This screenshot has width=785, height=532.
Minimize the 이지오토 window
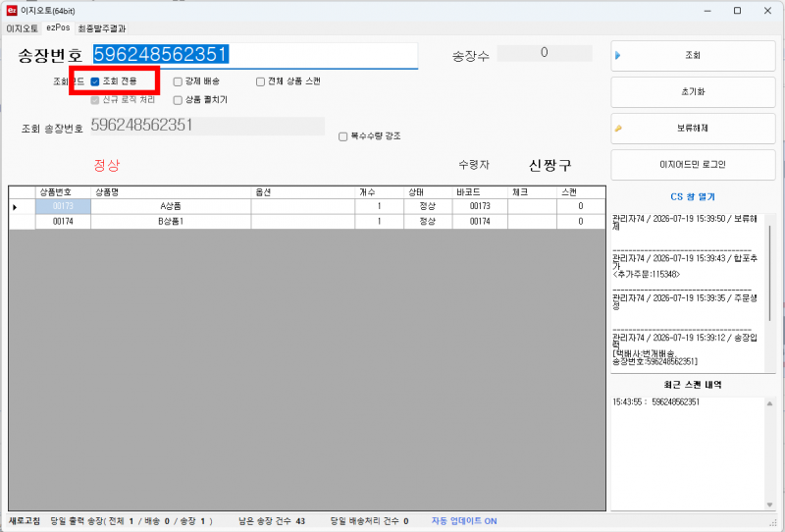[x=707, y=11]
